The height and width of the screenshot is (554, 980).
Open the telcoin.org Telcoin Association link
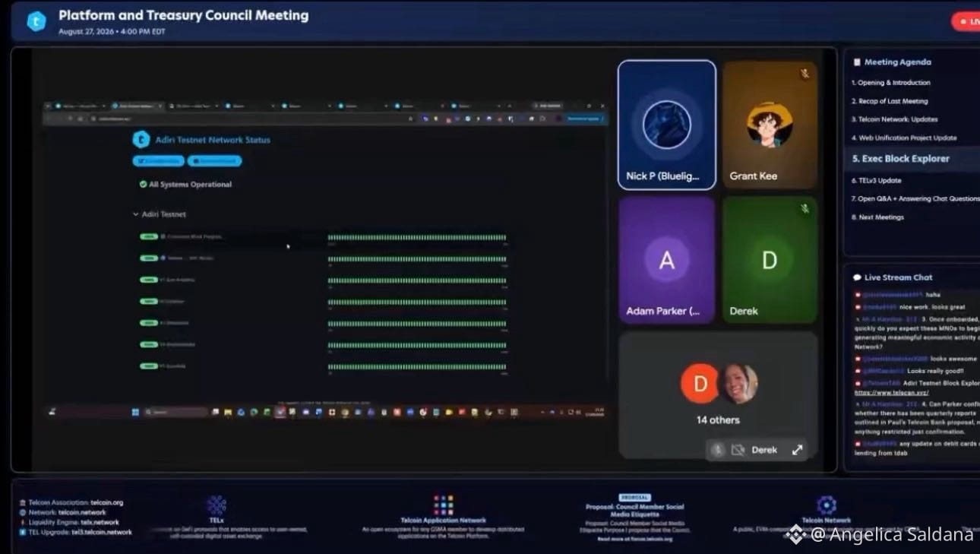(x=106, y=503)
